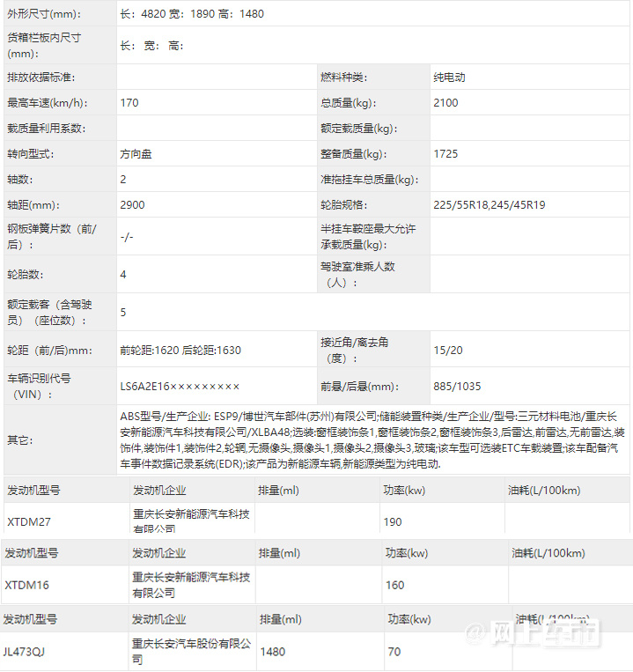Screen dimensions: 633x672
Task: Click the 钢板弹簧片数 label
Action: (x=51, y=237)
